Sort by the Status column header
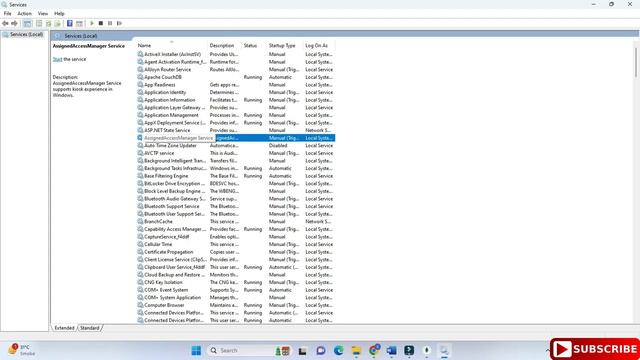The image size is (640, 360). pyautogui.click(x=254, y=45)
